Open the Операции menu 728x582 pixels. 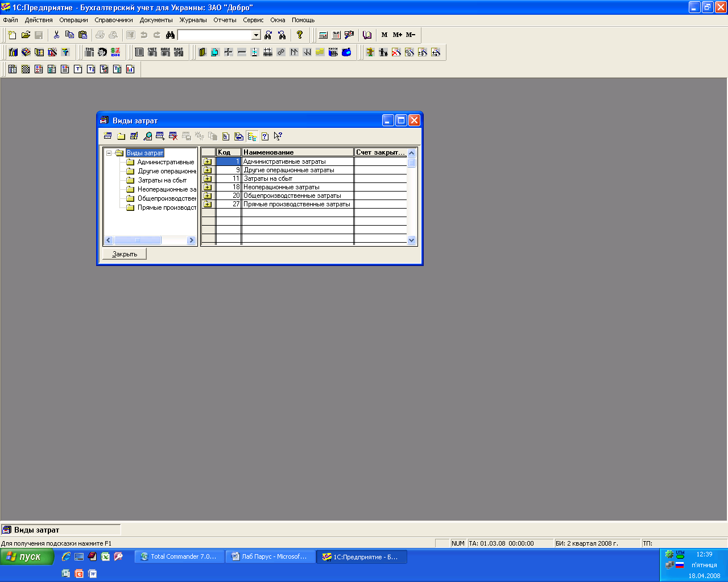[x=73, y=20]
